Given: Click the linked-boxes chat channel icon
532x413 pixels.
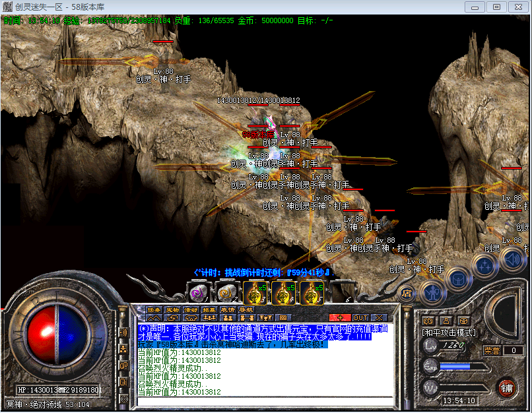Looking at the screenshot, I should click(123, 365).
